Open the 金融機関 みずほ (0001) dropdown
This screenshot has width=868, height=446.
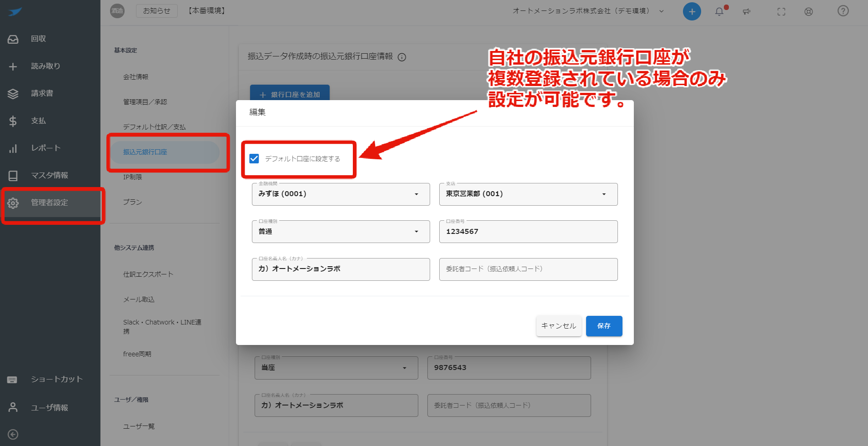click(x=341, y=194)
